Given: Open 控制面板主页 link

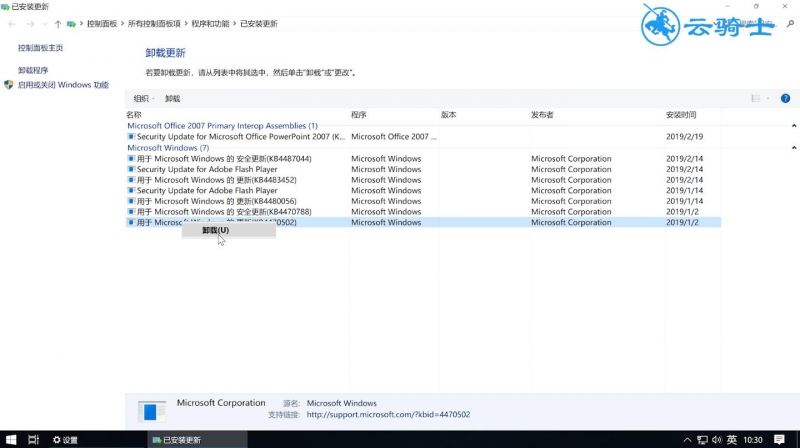Looking at the screenshot, I should pos(40,48).
